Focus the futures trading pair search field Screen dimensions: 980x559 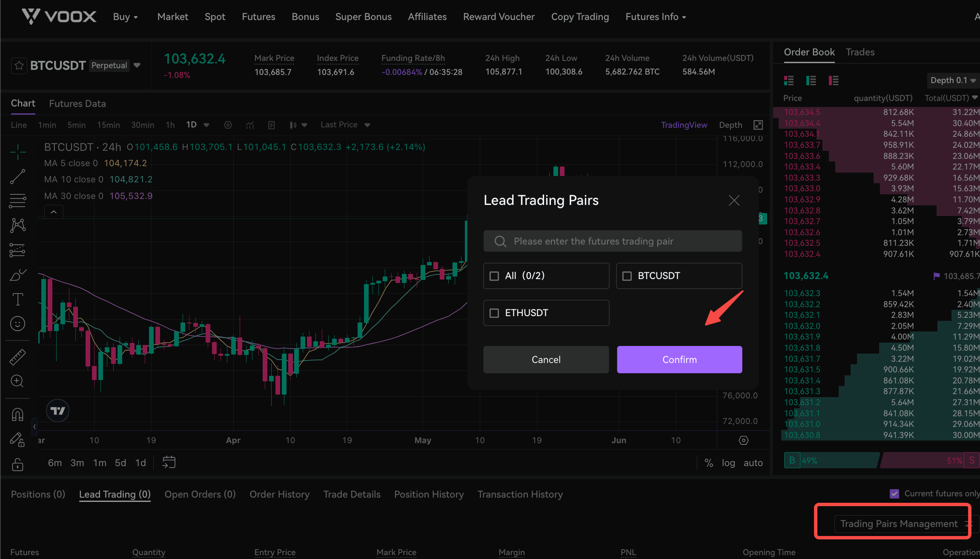(x=613, y=241)
